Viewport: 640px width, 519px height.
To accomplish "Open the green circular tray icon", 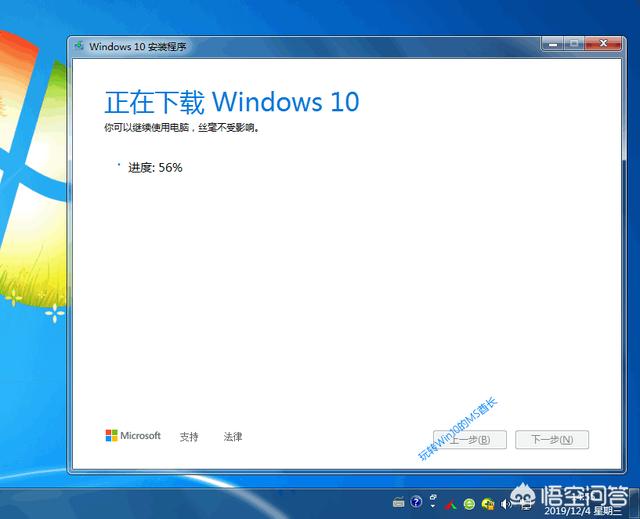I will pyautogui.click(x=469, y=503).
